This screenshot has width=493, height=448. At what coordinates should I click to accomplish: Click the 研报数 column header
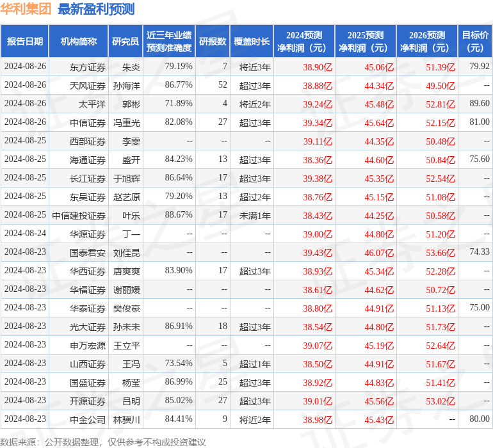click(x=213, y=42)
